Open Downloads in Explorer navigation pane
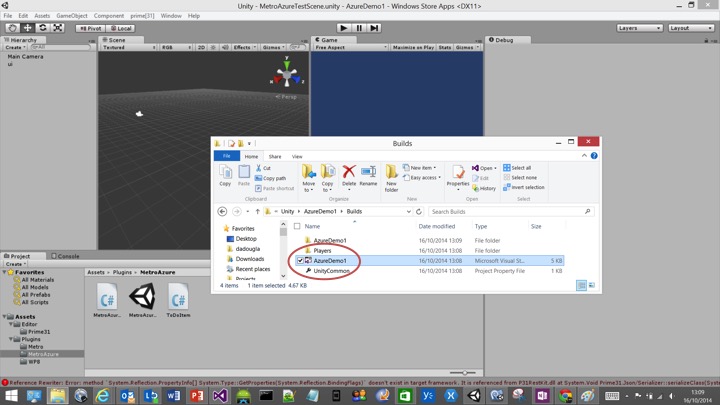The width and height of the screenshot is (720, 405). tap(249, 259)
